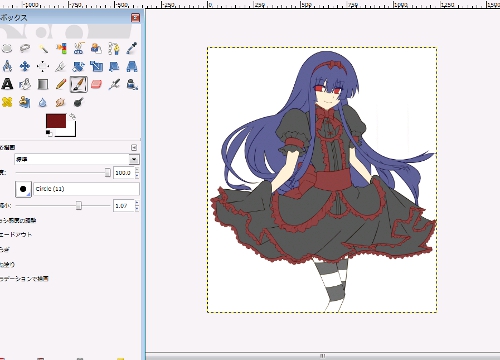Screen dimensions: 500x360
Task: Toggle the フェードアウト fade out option
Action: pos(16,235)
